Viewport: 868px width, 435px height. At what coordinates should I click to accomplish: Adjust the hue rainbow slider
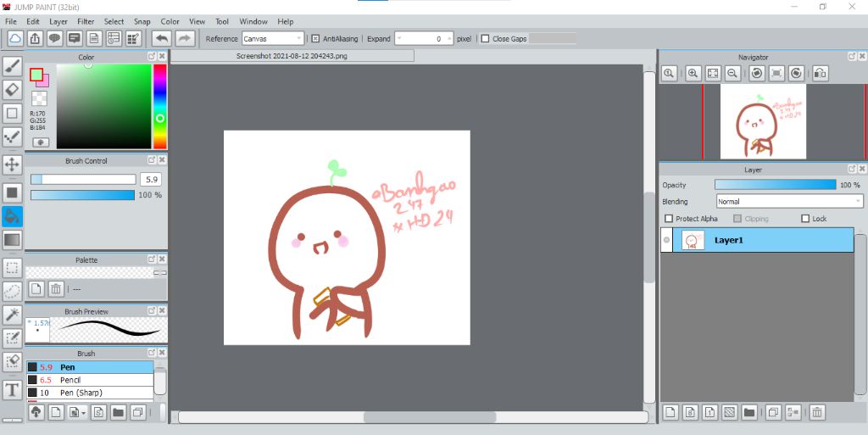coord(160,106)
